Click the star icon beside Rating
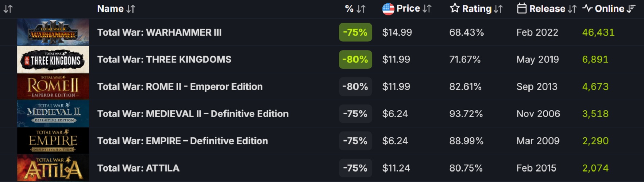This screenshot has width=644, height=182. pos(455,8)
